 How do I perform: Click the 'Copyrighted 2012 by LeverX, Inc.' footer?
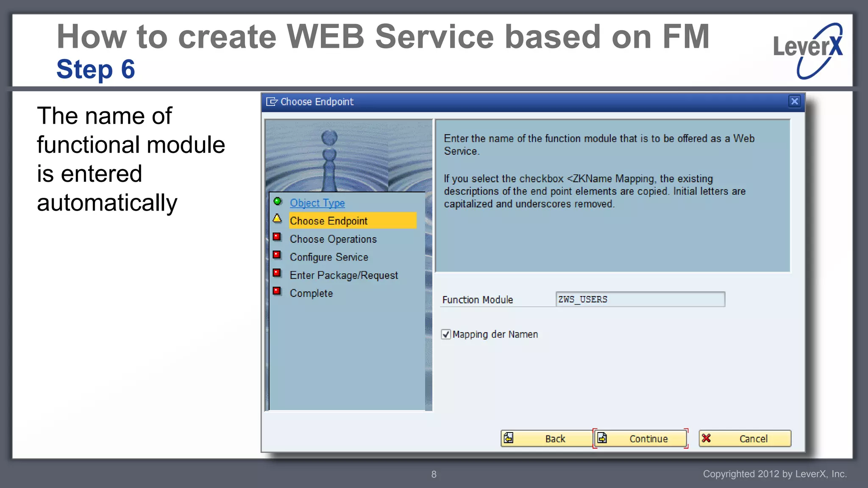coord(775,474)
